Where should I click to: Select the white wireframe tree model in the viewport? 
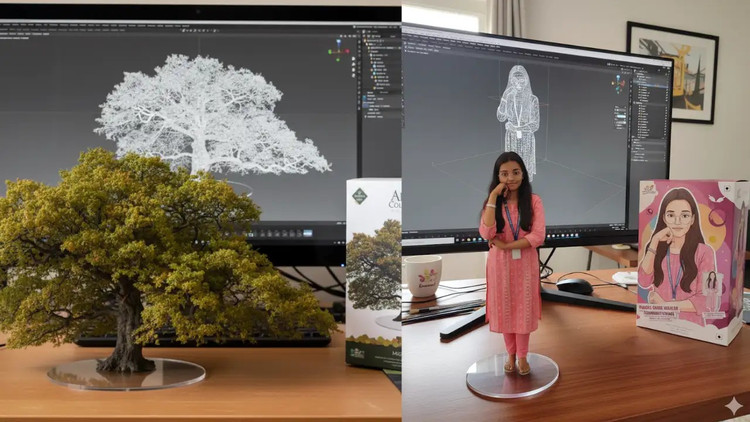pyautogui.click(x=208, y=115)
